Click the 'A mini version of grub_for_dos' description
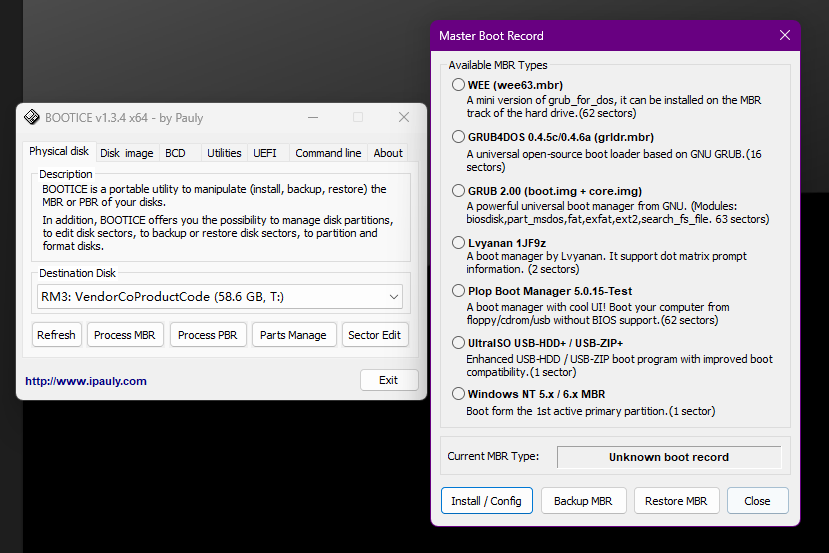Image resolution: width=829 pixels, height=553 pixels. coord(614,106)
